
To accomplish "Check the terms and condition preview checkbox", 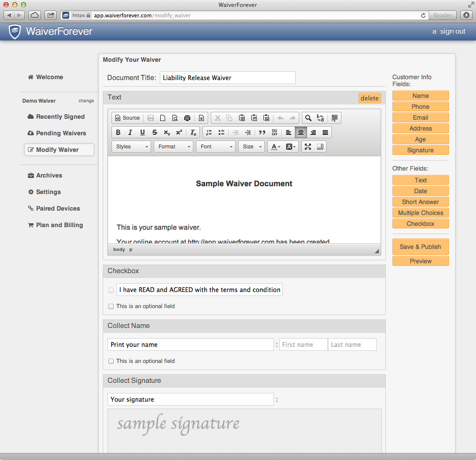I will pos(111,290).
